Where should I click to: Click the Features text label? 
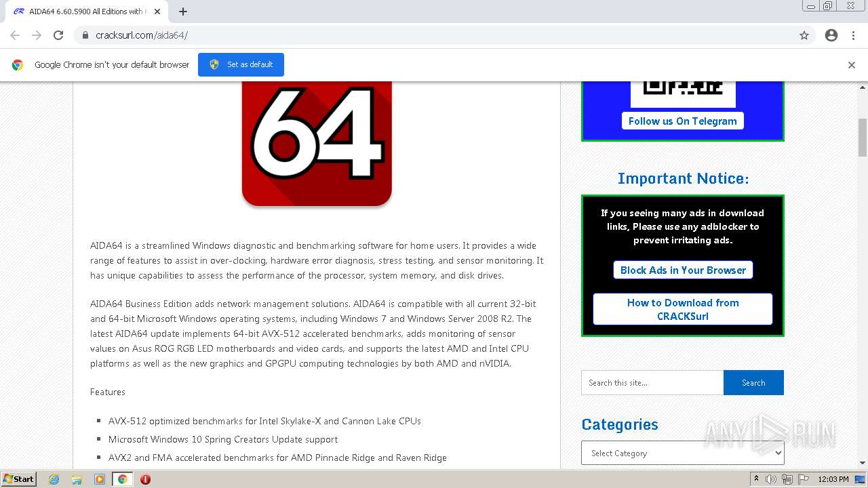pos(108,392)
